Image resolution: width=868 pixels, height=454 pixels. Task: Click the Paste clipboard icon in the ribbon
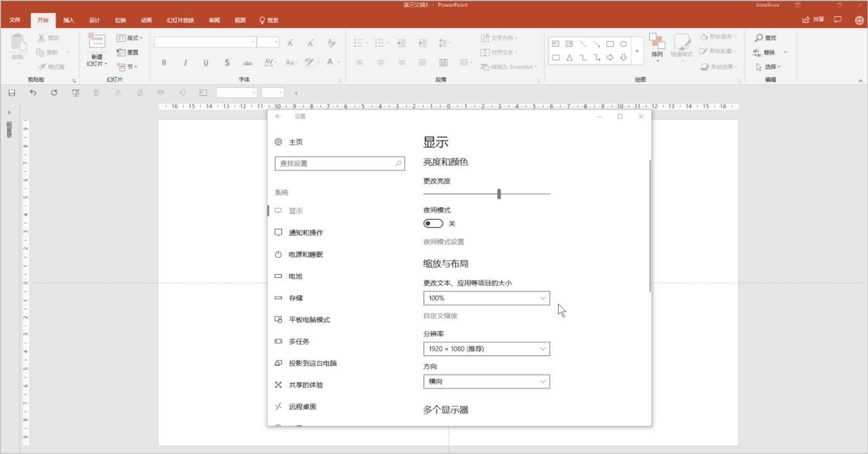(18, 42)
